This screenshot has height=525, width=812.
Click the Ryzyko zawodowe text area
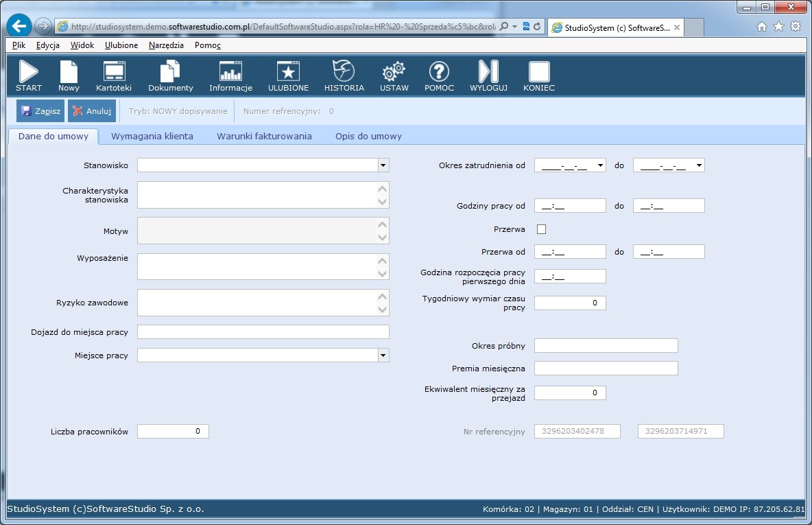[x=263, y=303]
